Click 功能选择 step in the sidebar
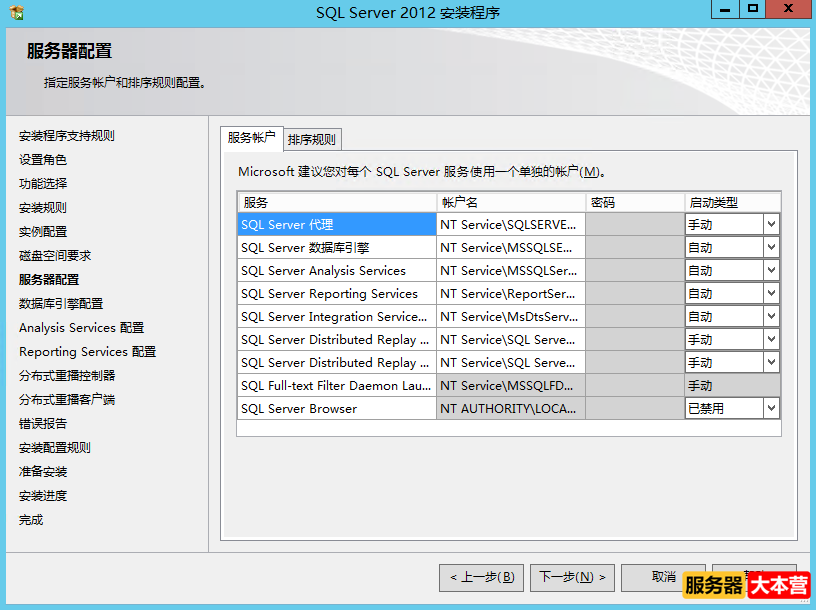816x610 pixels. click(x=43, y=184)
